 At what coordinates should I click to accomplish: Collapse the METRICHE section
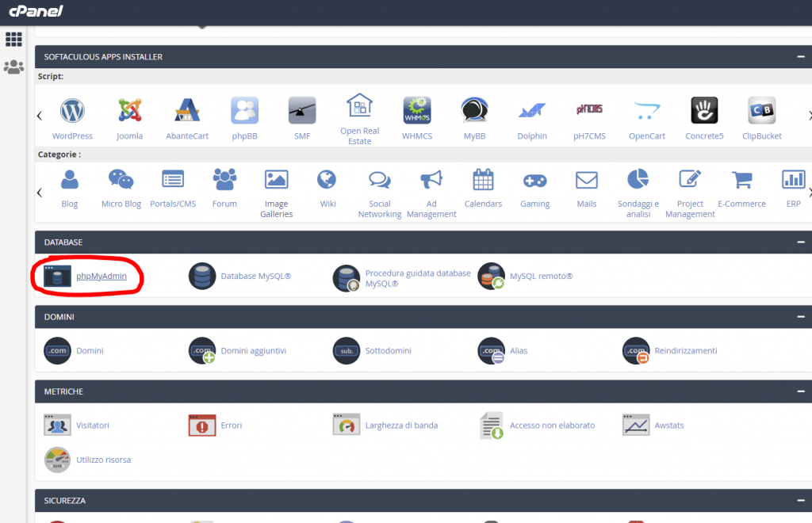[800, 391]
